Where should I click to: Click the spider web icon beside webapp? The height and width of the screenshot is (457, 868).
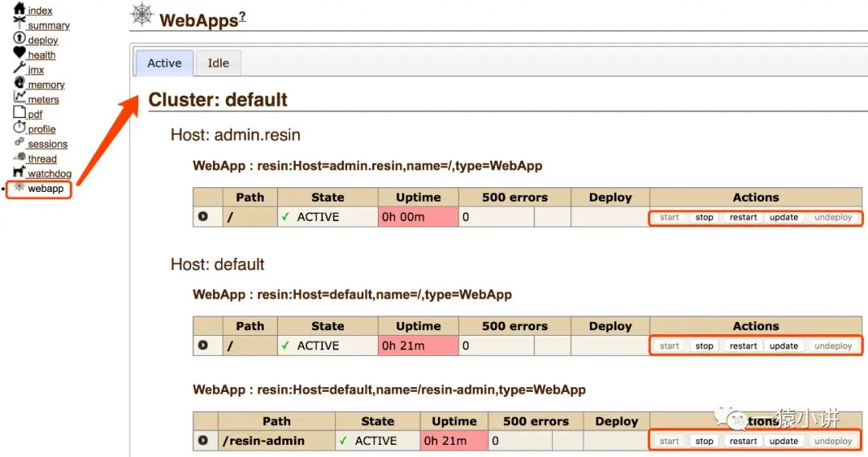19,187
